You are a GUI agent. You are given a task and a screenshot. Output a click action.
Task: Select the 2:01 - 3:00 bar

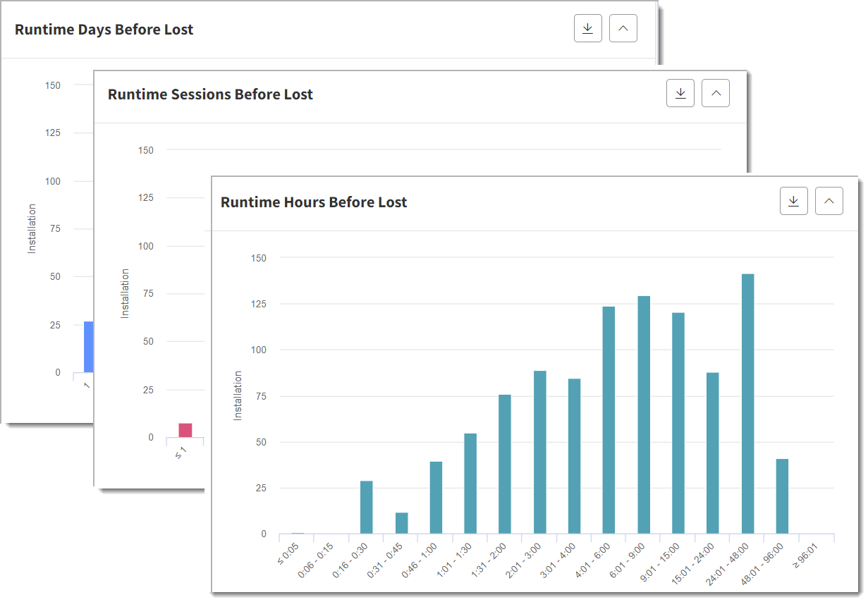click(x=539, y=452)
